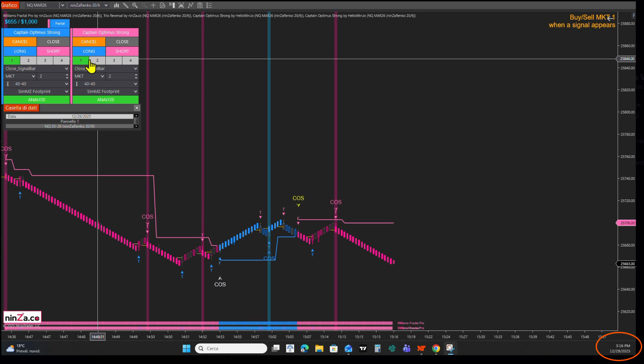Toggle the blue Fractal button

(x=60, y=23)
